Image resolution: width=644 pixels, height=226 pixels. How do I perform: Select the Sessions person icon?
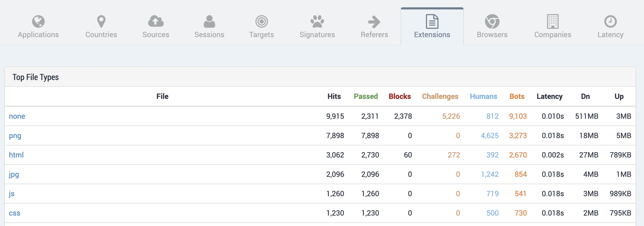[x=209, y=22]
